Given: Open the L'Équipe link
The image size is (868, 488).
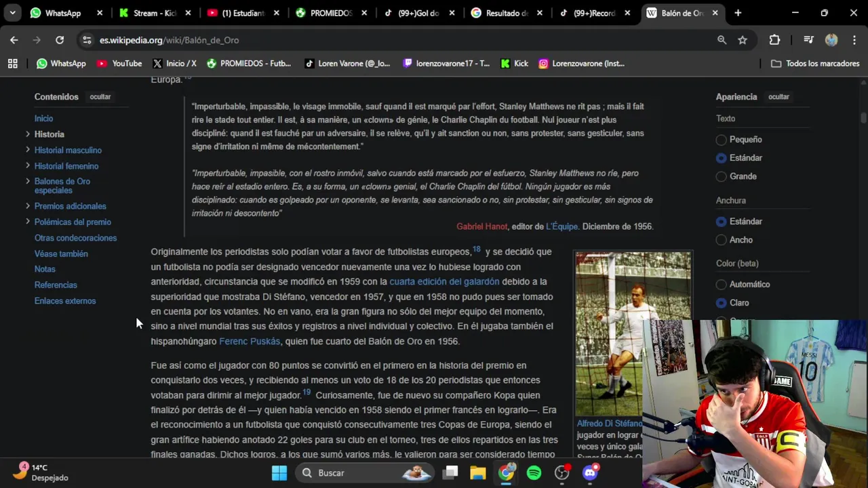Looking at the screenshot, I should (x=561, y=226).
